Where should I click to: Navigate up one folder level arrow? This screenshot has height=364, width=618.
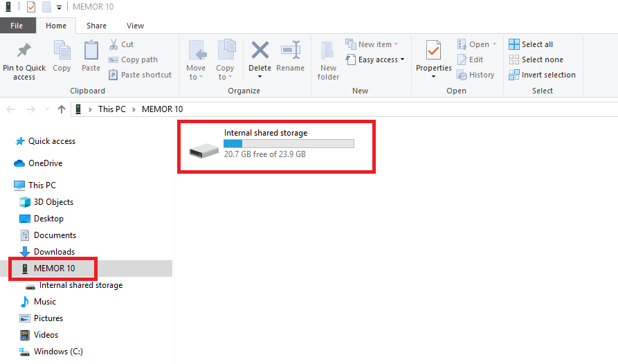[x=62, y=109]
